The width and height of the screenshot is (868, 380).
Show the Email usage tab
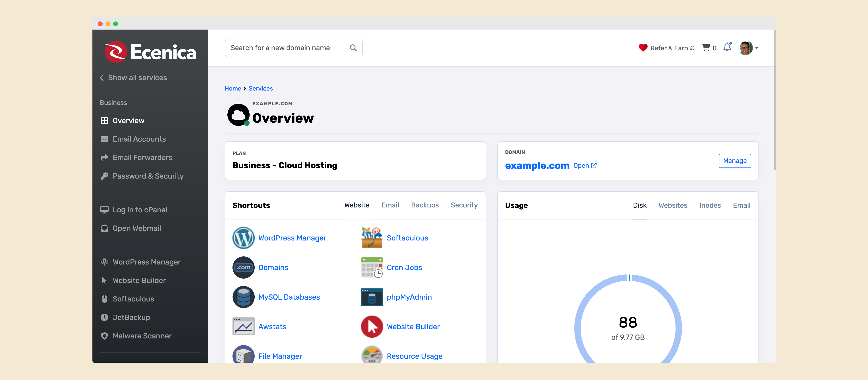[x=741, y=206]
